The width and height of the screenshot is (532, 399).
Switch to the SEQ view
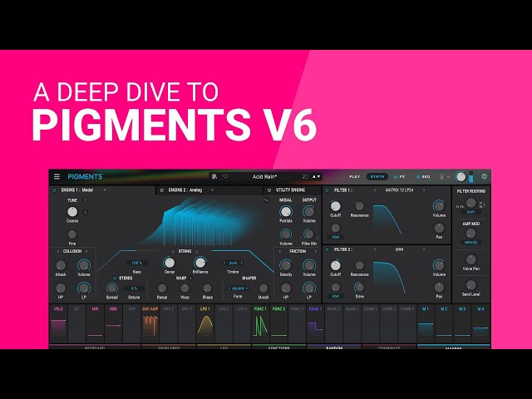426,177
